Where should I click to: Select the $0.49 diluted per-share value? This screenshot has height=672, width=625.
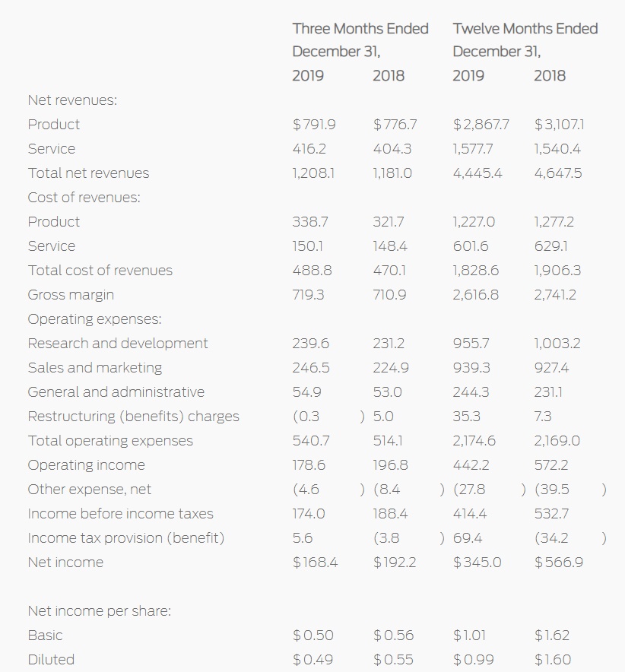312,659
